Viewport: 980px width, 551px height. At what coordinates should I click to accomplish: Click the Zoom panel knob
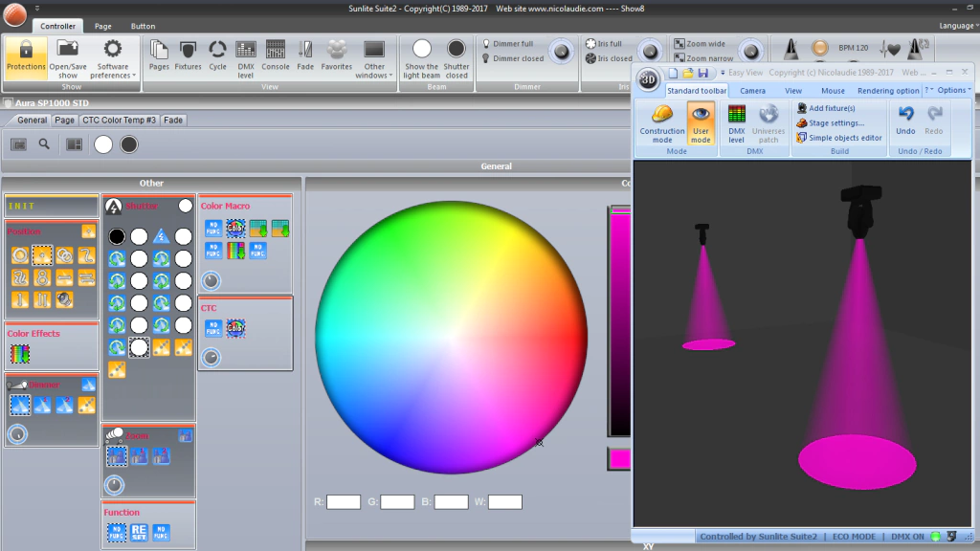tap(114, 485)
